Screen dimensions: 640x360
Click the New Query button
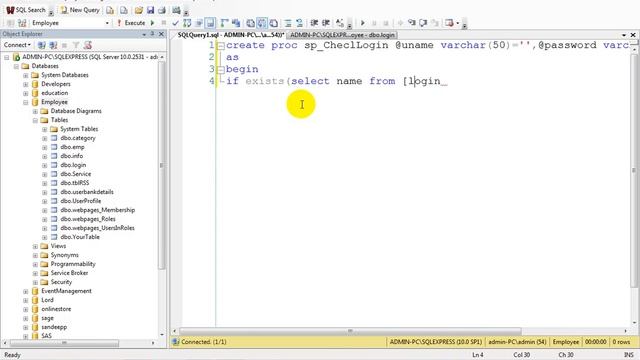pyautogui.click(x=80, y=10)
